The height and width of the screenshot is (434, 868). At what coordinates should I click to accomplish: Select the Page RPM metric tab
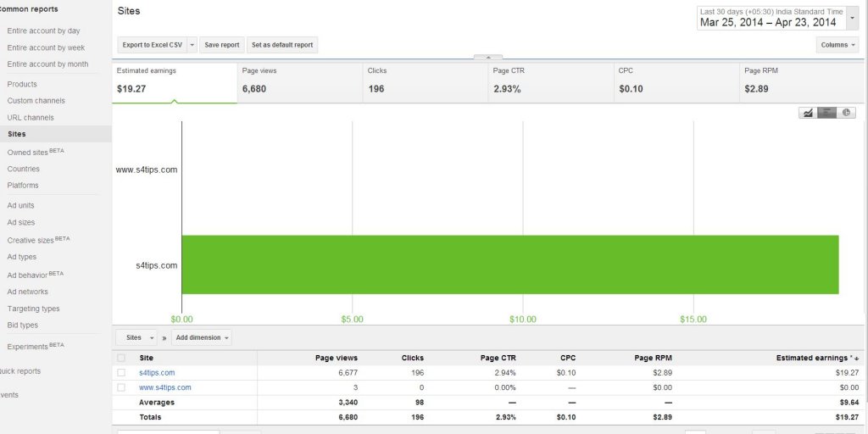[x=802, y=82]
